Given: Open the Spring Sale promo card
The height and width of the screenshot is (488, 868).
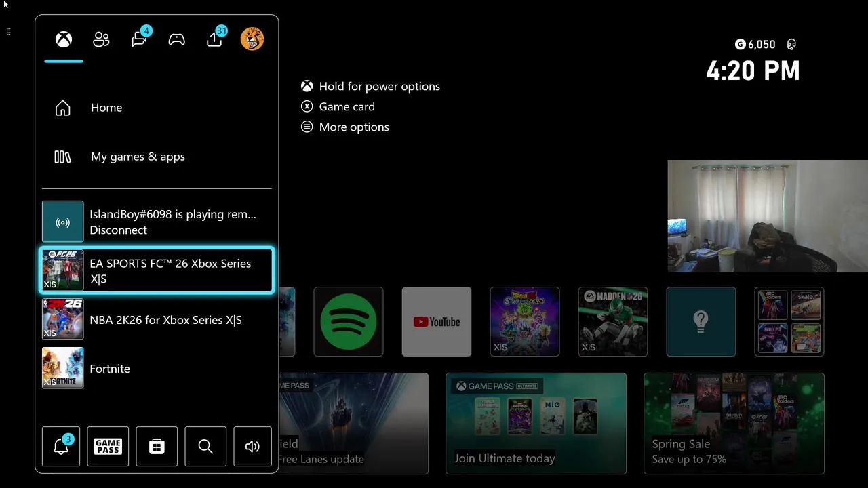Looking at the screenshot, I should click(734, 423).
